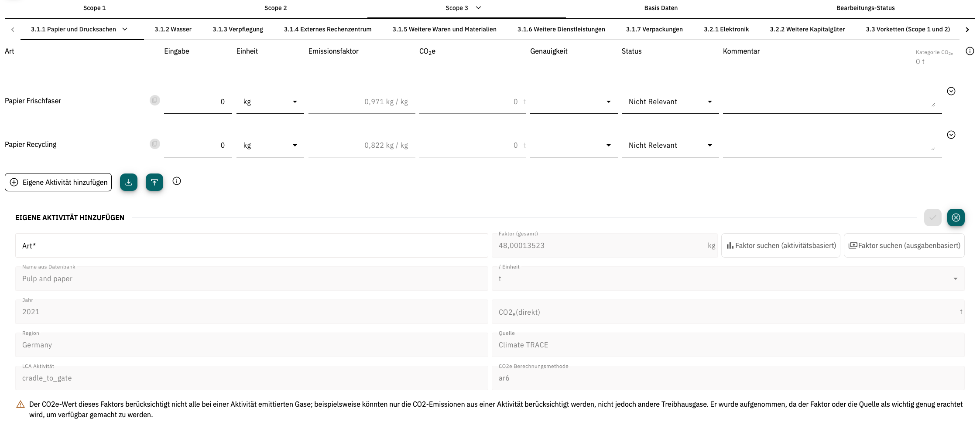Click the Art* input field
The height and width of the screenshot is (425, 980).
(251, 246)
